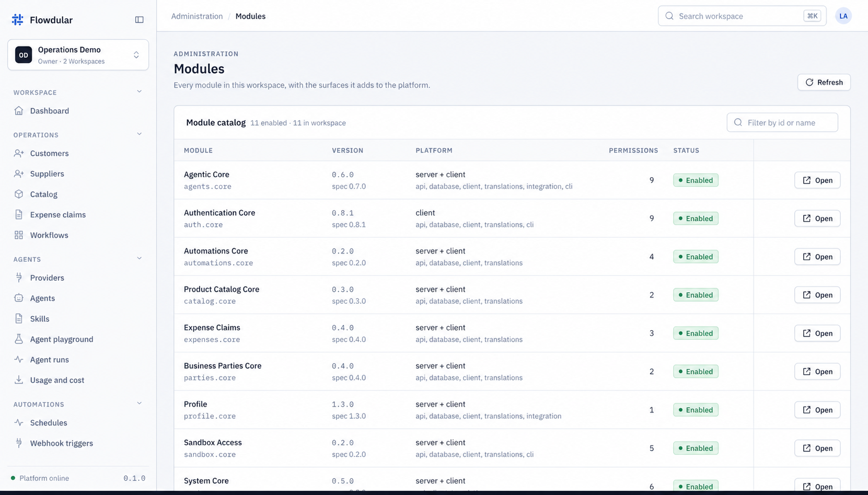Click the spec 1.3.0 version text
The height and width of the screenshot is (495, 868).
[x=349, y=416]
